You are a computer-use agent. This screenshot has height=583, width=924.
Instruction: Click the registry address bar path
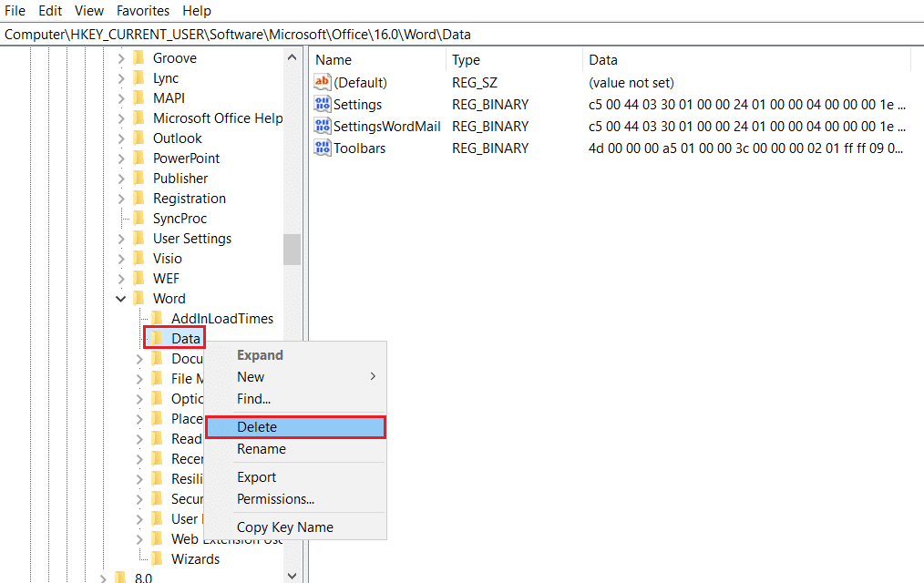pos(238,34)
